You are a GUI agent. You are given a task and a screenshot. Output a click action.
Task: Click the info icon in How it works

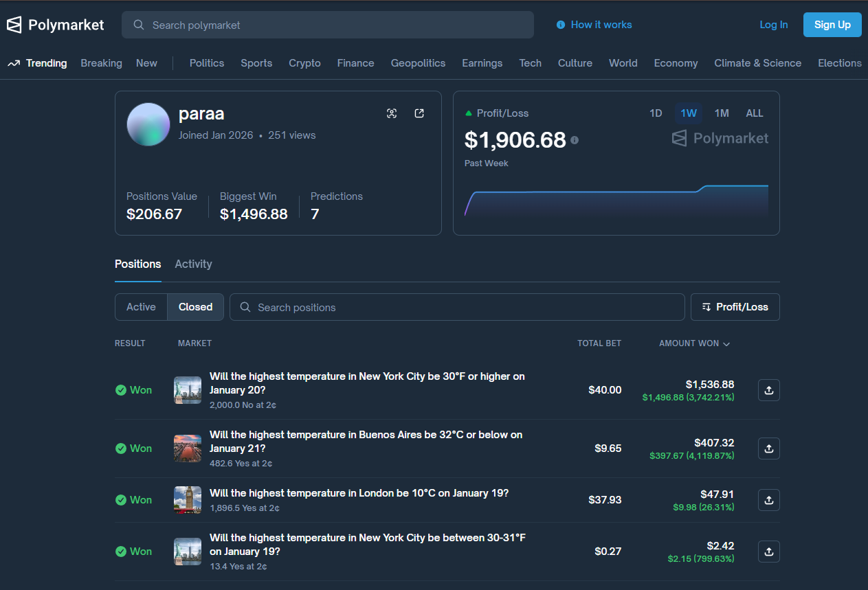pos(561,25)
